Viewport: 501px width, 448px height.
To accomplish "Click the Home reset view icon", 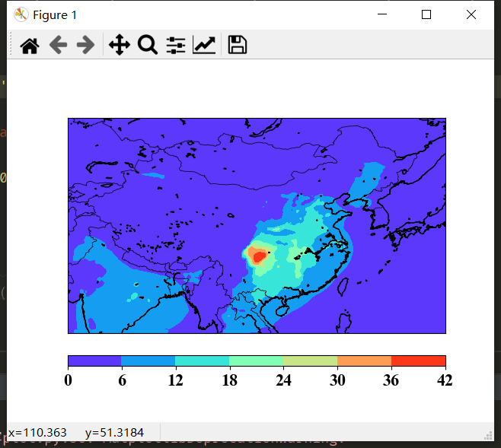I will point(29,46).
